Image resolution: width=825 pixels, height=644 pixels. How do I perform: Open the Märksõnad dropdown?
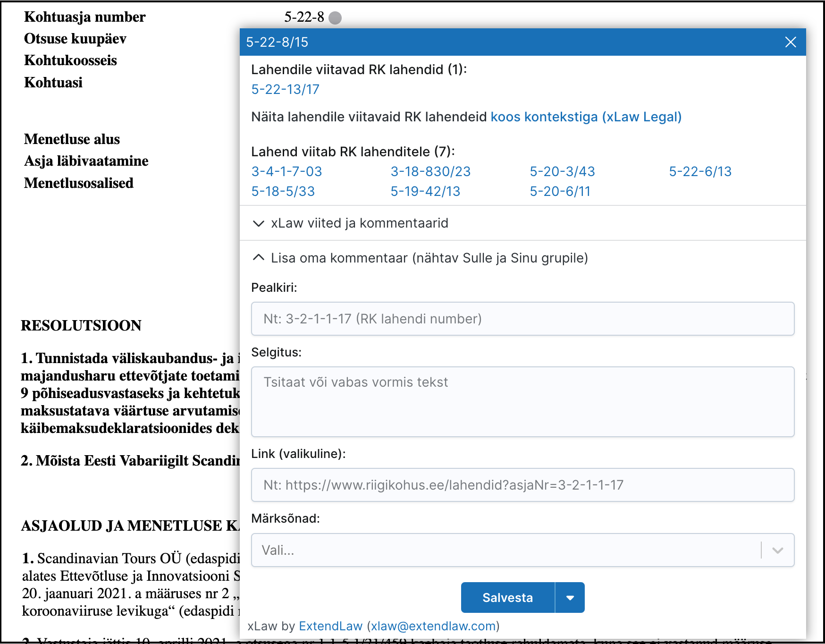(522, 550)
